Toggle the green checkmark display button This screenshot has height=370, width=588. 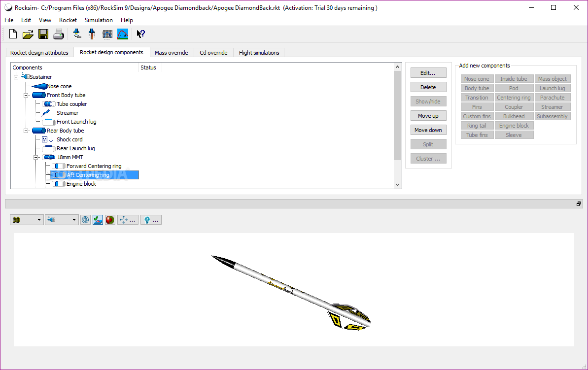click(x=98, y=220)
